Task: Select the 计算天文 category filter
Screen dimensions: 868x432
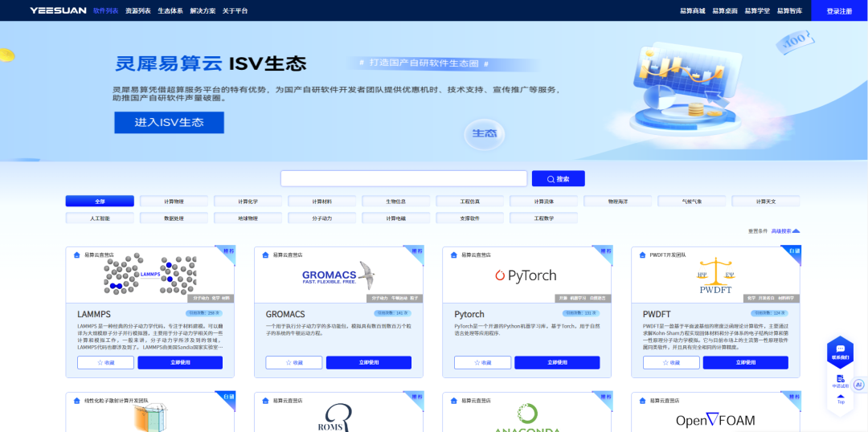Action: 766,202
